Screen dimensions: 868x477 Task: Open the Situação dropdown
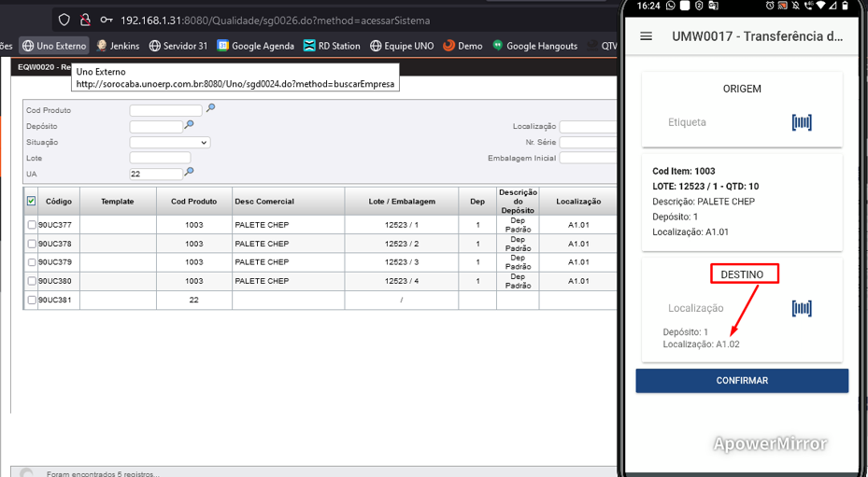pyautogui.click(x=169, y=142)
